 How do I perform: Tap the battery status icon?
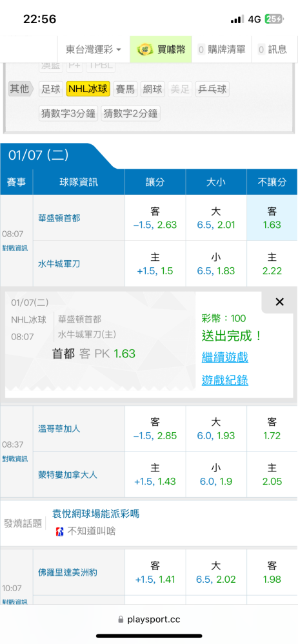click(273, 19)
